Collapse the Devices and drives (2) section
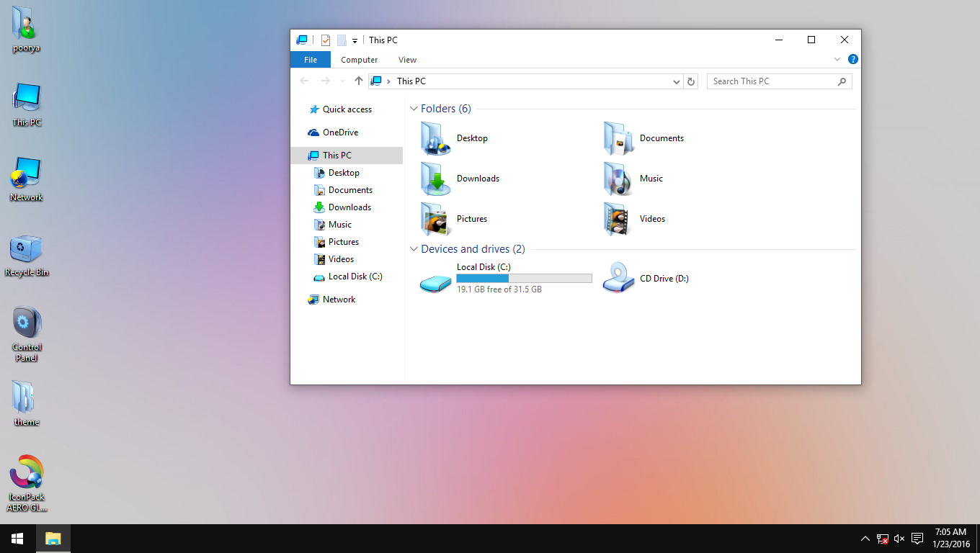 coord(414,248)
